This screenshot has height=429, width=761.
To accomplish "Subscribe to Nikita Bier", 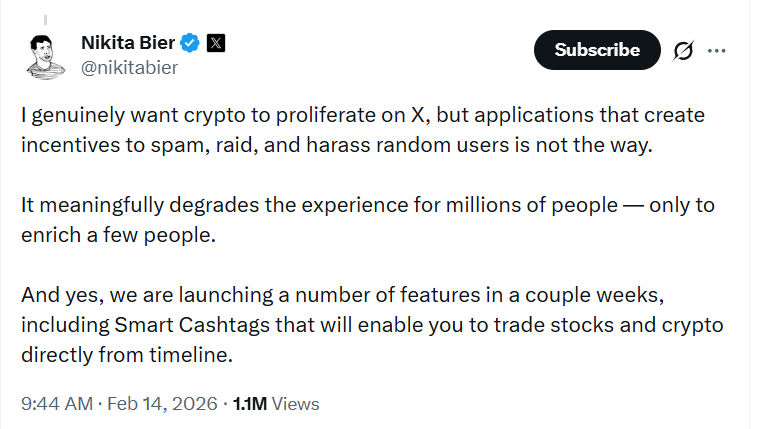I will point(597,50).
